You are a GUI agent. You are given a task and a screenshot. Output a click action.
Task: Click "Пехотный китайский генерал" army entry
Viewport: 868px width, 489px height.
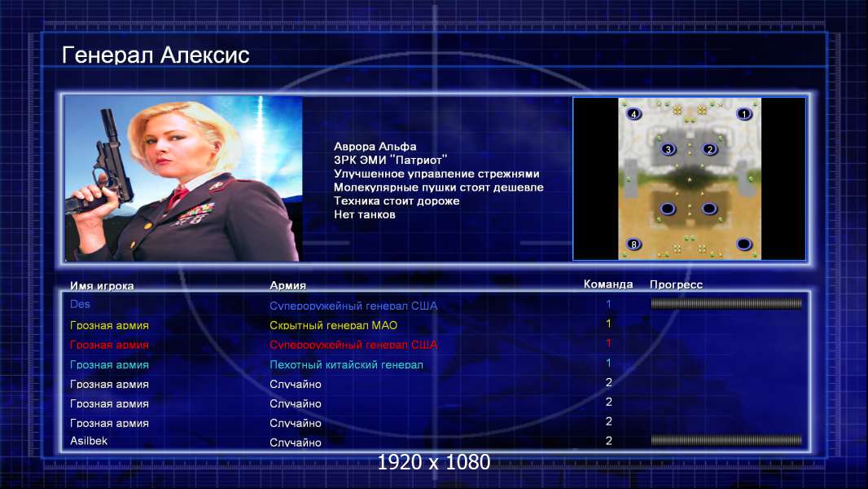tap(347, 365)
